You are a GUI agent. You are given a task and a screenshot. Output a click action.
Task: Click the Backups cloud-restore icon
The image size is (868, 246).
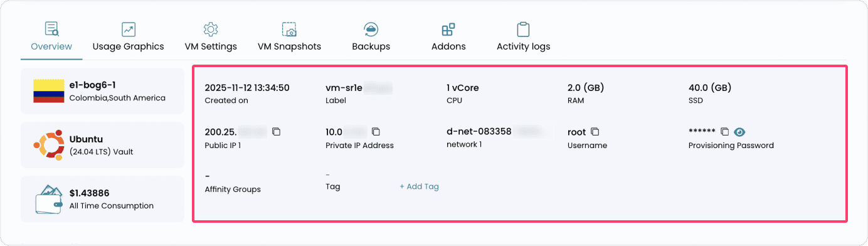(x=371, y=29)
